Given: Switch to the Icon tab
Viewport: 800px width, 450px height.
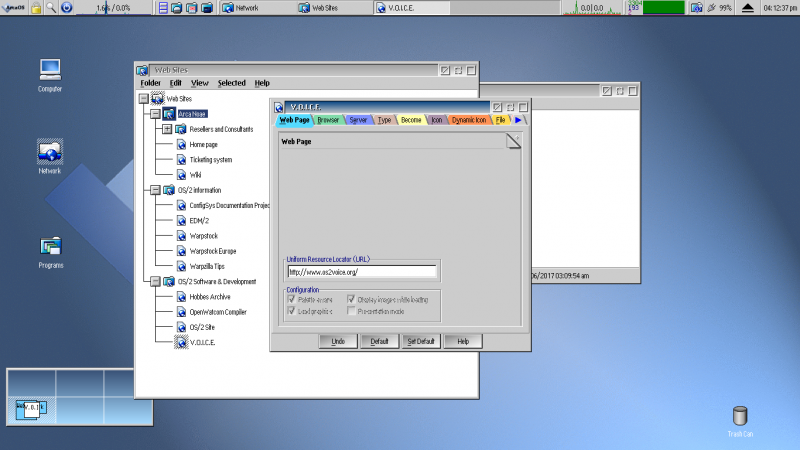Looking at the screenshot, I should [x=437, y=120].
